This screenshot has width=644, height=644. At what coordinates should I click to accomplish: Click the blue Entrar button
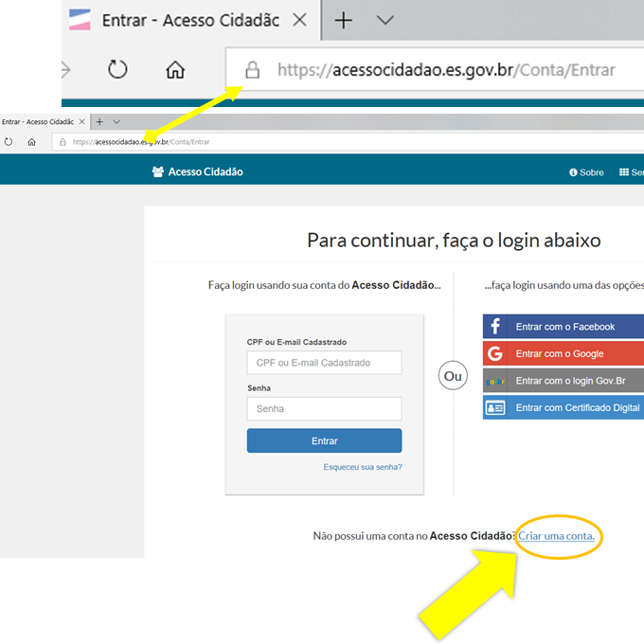pos(325,440)
